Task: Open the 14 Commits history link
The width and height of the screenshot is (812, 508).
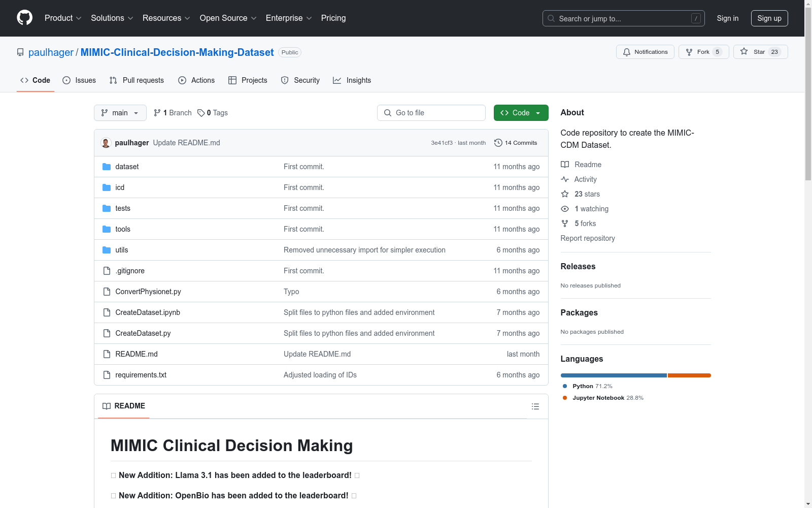Action: tap(516, 143)
